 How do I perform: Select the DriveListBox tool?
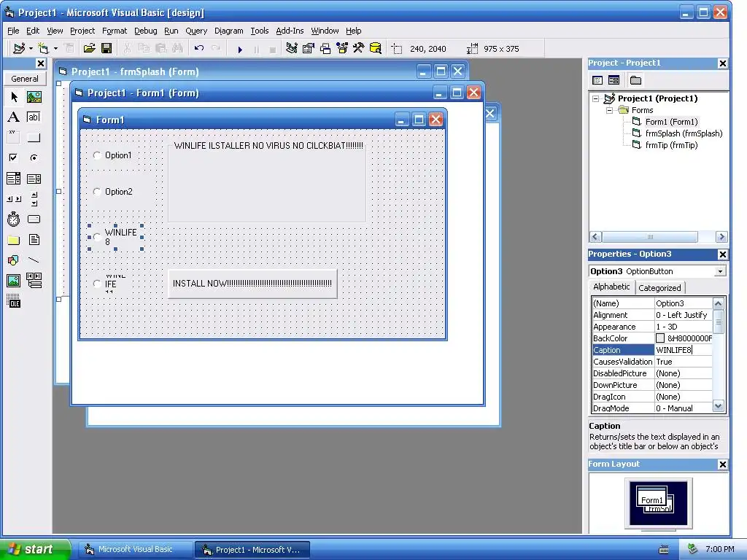tap(34, 219)
